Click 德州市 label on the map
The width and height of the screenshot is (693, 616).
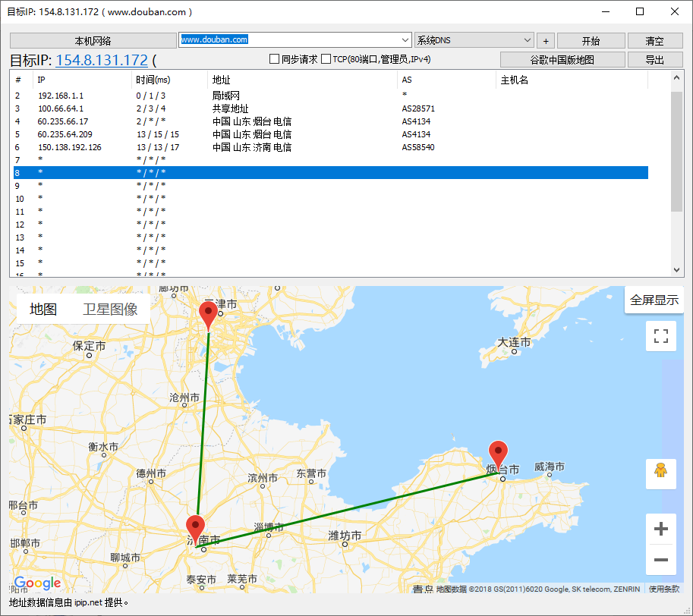pyautogui.click(x=151, y=473)
